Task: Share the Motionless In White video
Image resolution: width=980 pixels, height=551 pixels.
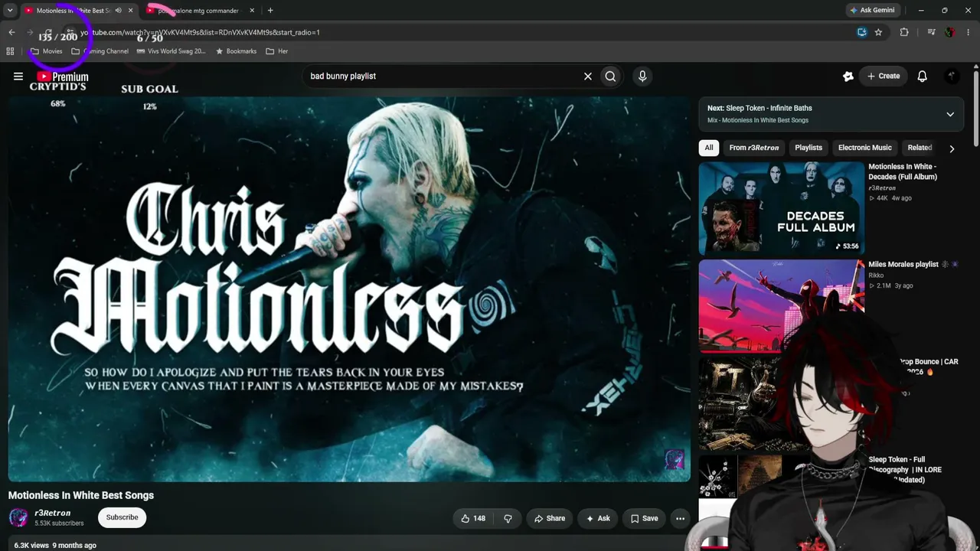Action: (550, 518)
